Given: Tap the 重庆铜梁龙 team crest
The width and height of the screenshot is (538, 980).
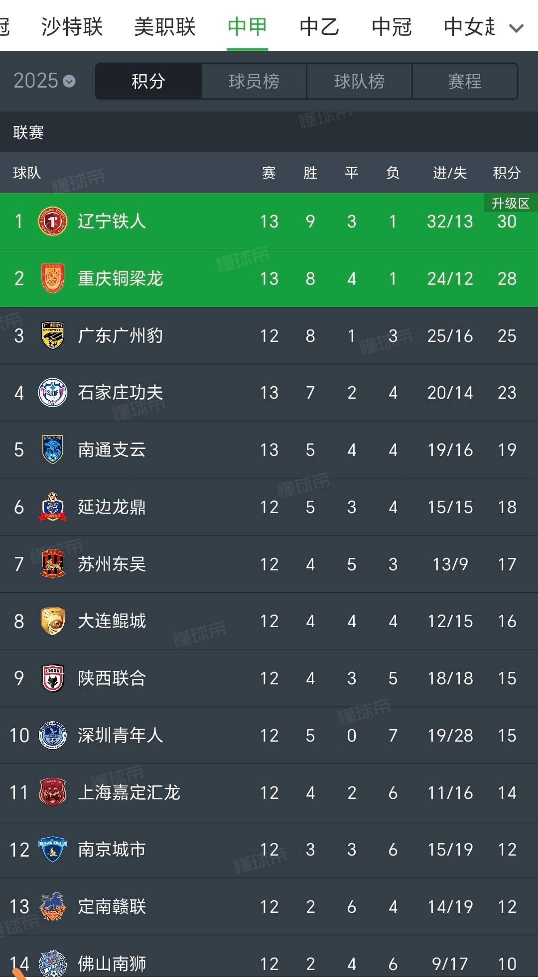Looking at the screenshot, I should click(x=53, y=278).
